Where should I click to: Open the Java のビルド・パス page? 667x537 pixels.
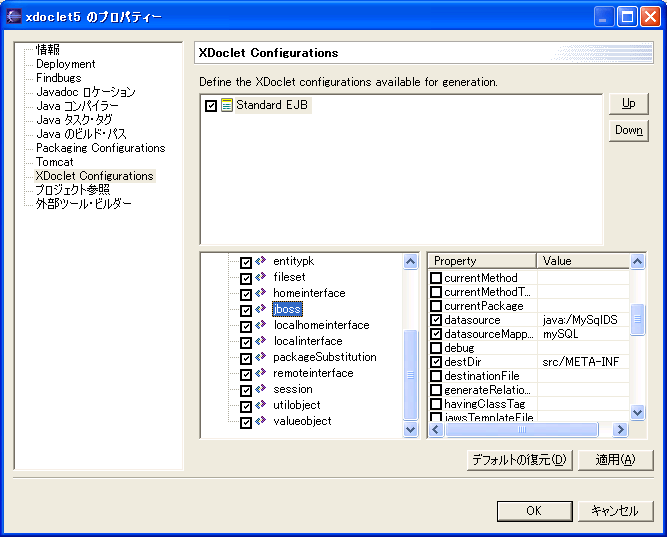[x=81, y=134]
